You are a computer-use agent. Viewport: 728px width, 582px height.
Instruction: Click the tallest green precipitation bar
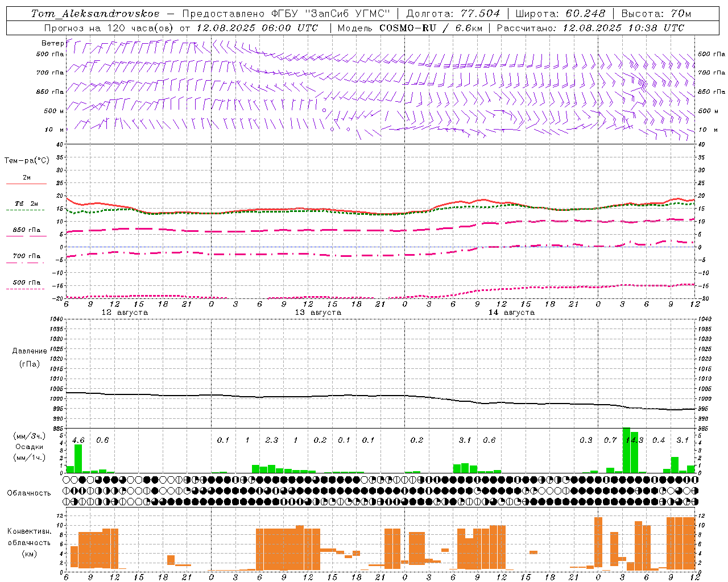[x=626, y=450]
